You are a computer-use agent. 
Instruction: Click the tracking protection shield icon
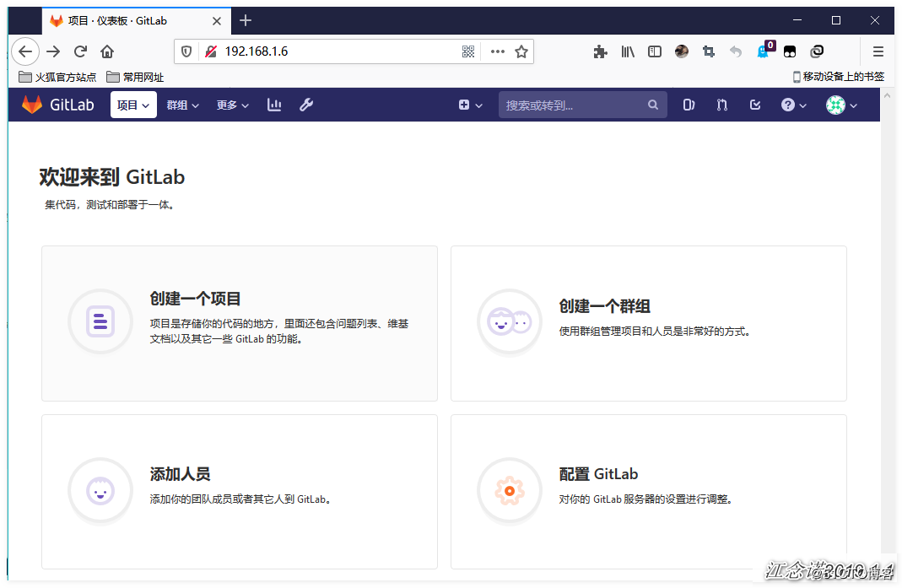186,51
